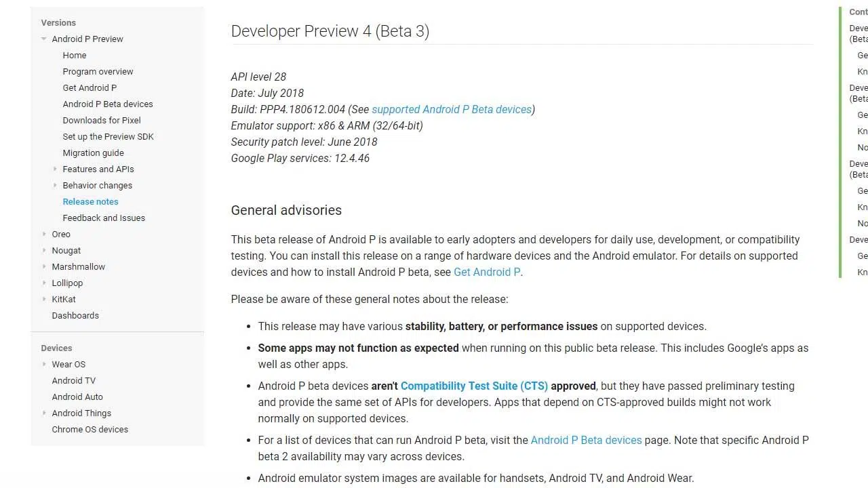Go to Downloads for Pixel page
Viewport: 868px width, 488px height.
tap(102, 121)
